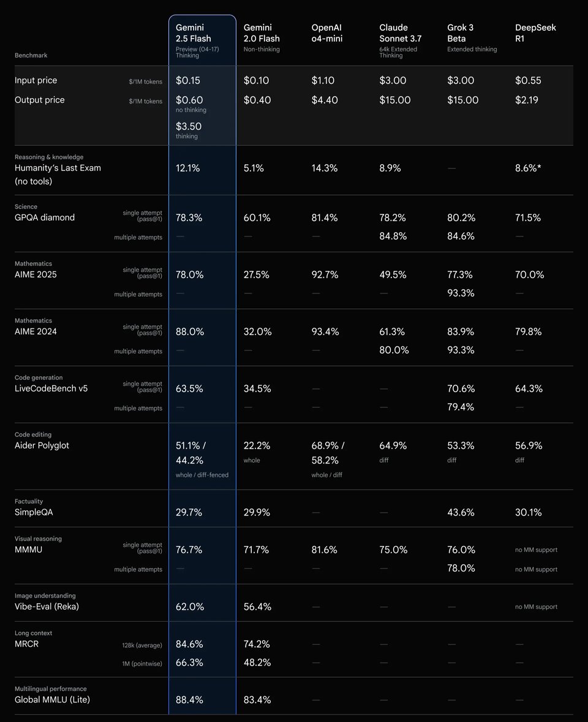Viewport: 588px width, 722px height.
Task: Click the Aider Polyglot row label
Action: (x=42, y=446)
